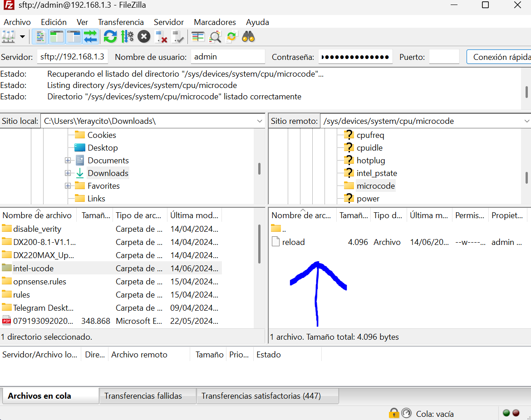Click the Conexión rápida button
This screenshot has width=531, height=420.
point(500,57)
